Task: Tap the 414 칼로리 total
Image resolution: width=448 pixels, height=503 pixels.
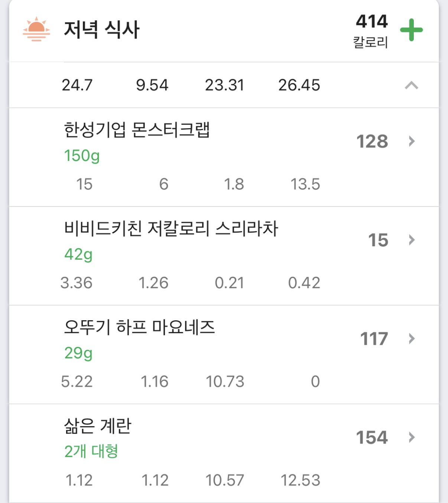Action: [371, 30]
